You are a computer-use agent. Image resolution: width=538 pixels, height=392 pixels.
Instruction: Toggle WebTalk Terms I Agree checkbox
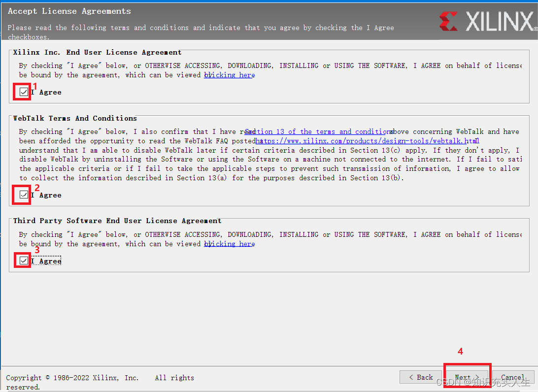point(24,195)
